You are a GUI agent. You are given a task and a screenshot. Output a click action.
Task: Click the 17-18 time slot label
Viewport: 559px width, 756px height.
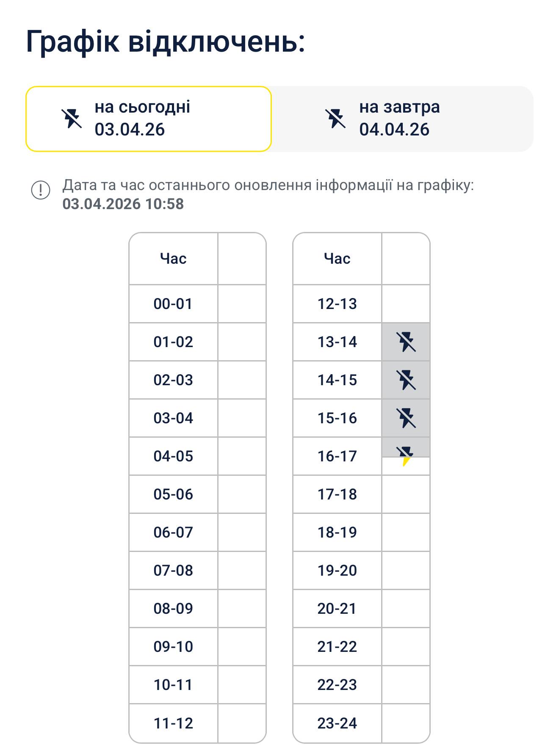(x=337, y=494)
